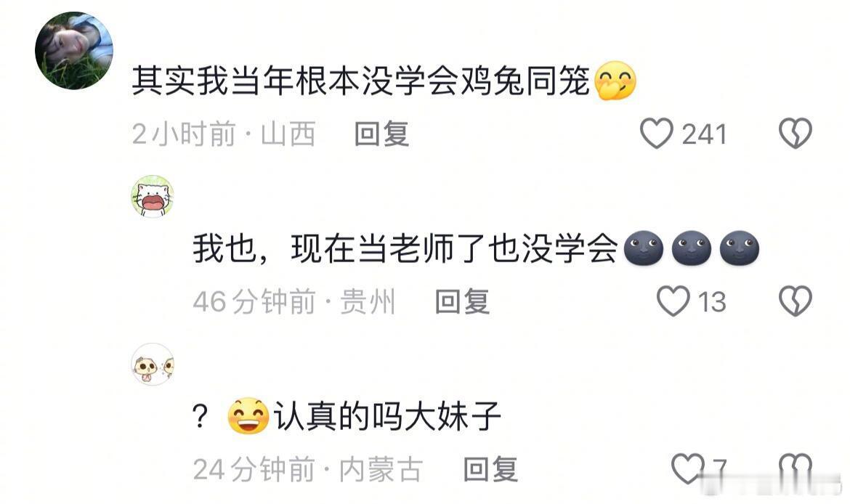Open the cartoon puppy avatar profile

coord(153,364)
